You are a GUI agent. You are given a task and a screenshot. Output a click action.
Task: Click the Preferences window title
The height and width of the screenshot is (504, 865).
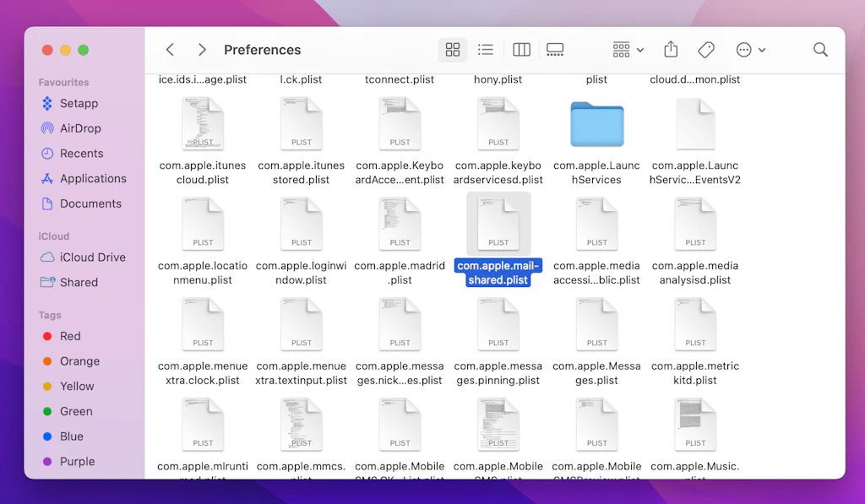point(263,50)
